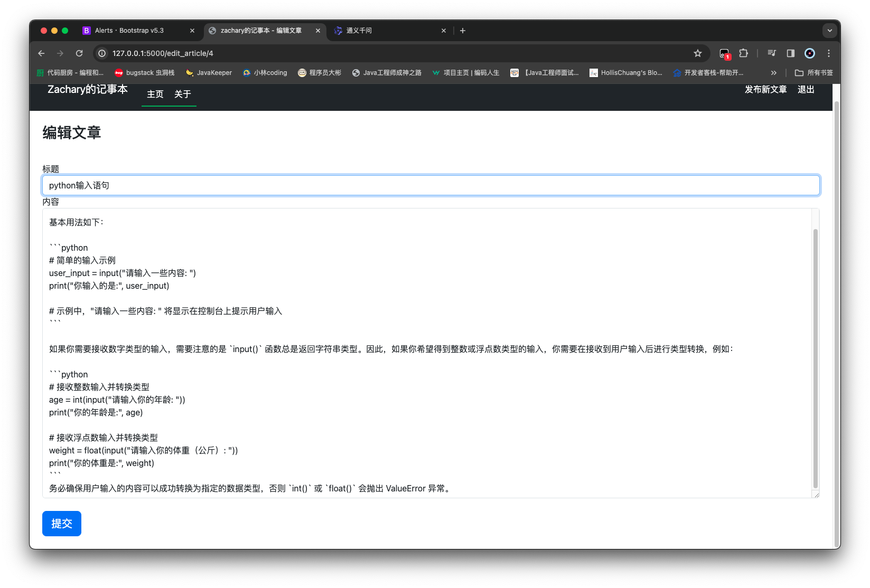The width and height of the screenshot is (870, 588).
Task: Open the HollisChuang's Blog bookmark
Action: tap(626, 73)
